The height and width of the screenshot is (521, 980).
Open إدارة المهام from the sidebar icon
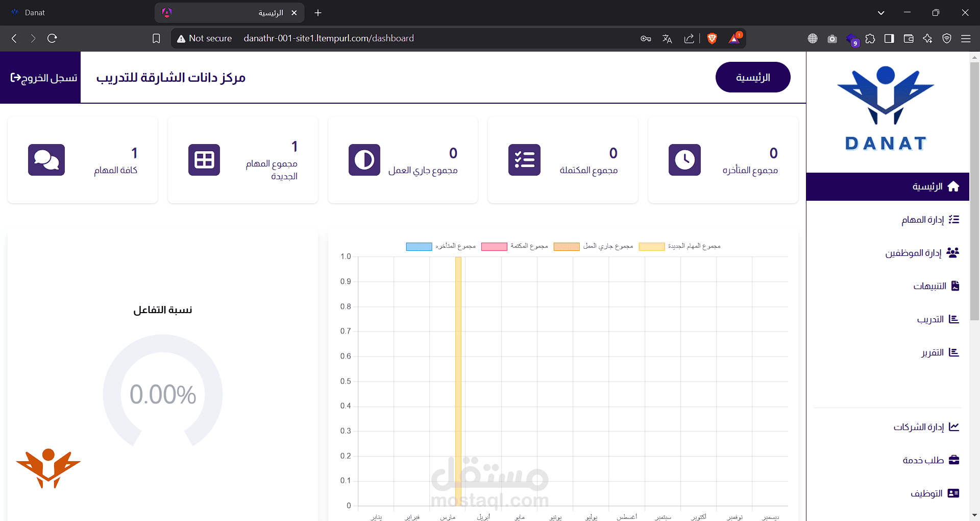click(954, 219)
